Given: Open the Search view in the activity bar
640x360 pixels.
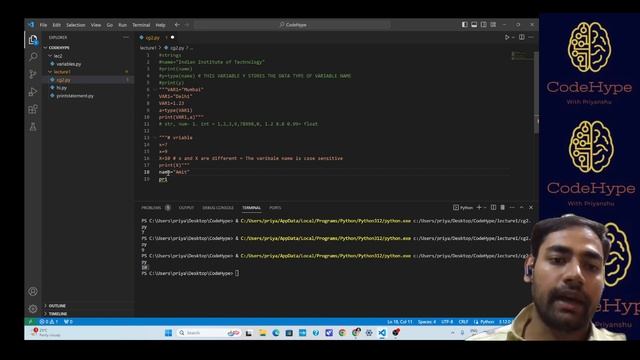Looking at the screenshot, I should point(33,57).
